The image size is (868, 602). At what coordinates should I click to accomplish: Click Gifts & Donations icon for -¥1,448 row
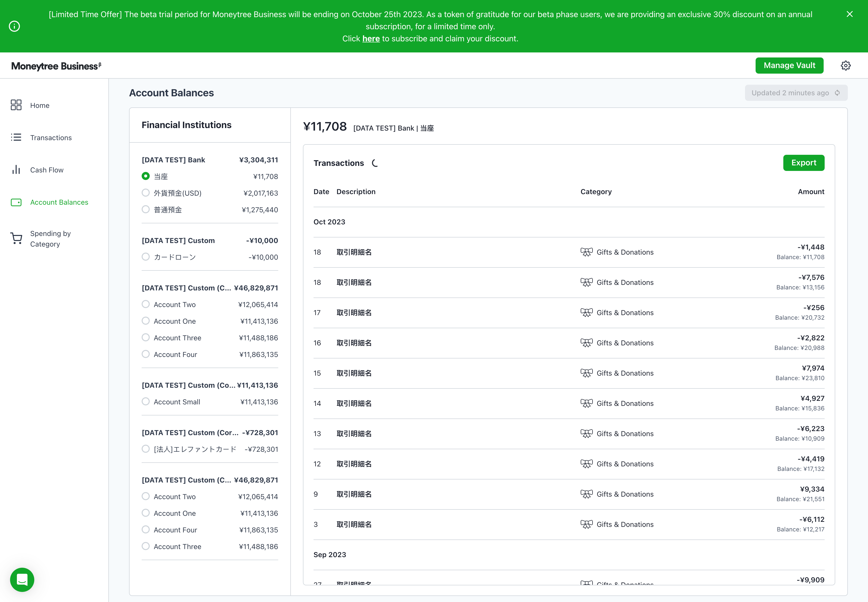(586, 252)
